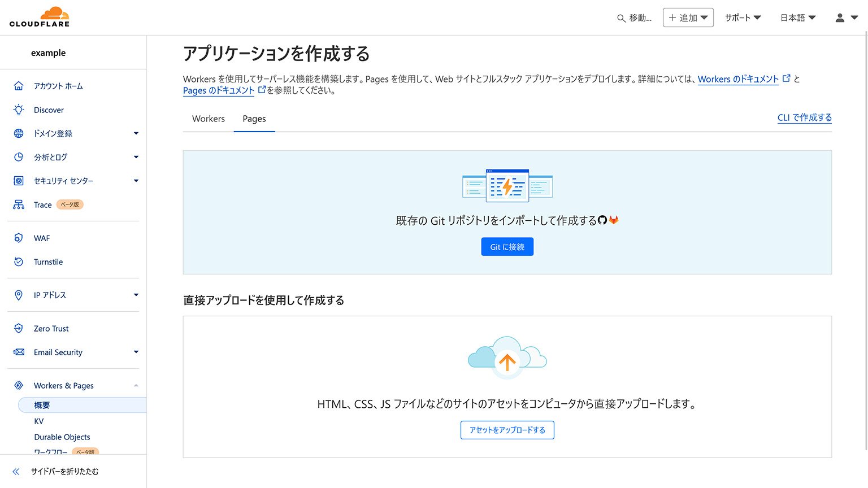Viewport: 868px width, 488px height.
Task: Click the Git に接続 button
Action: click(x=507, y=247)
